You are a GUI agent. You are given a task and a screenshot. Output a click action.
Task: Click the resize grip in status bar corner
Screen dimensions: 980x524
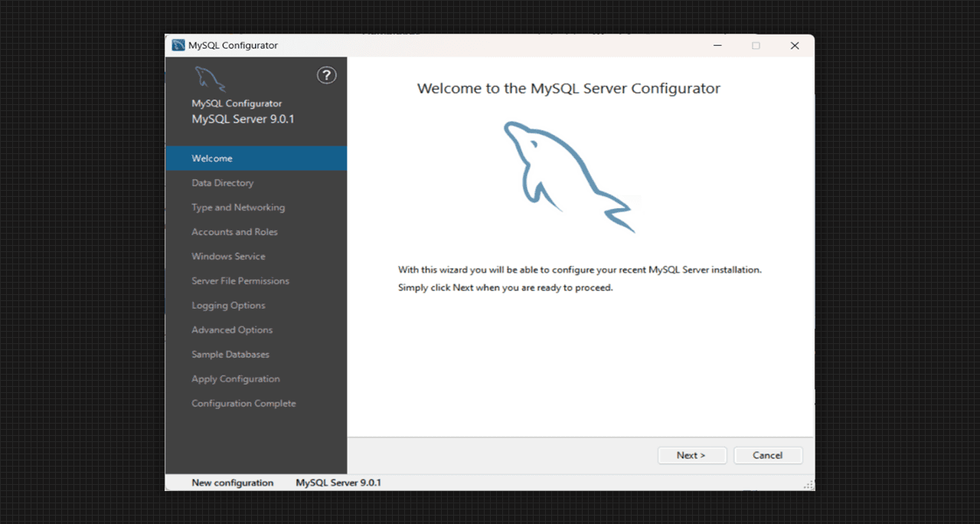(x=808, y=485)
